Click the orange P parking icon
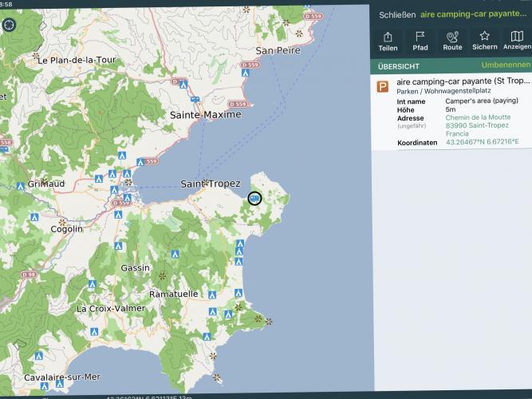The width and height of the screenshot is (532, 399). click(x=384, y=86)
